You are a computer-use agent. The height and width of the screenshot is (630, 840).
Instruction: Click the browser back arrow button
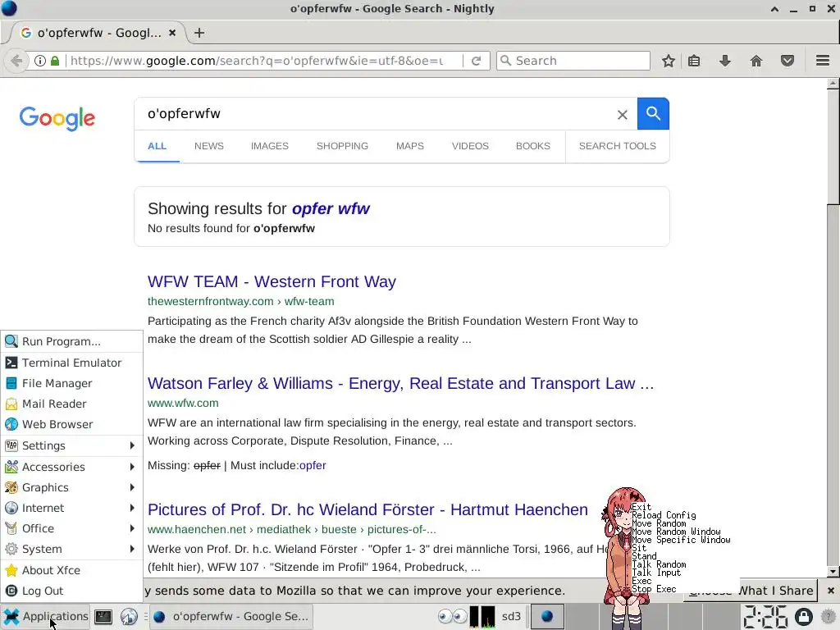point(16,61)
